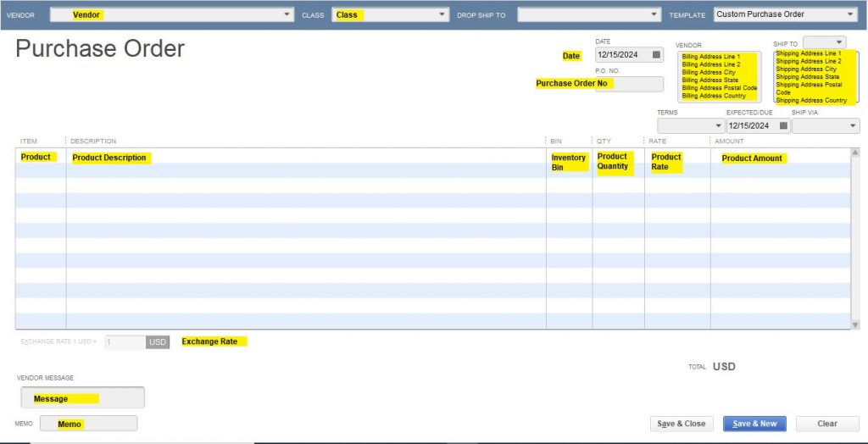This screenshot has height=444, width=868.
Task: Click the Qty column header
Action: [x=604, y=142]
